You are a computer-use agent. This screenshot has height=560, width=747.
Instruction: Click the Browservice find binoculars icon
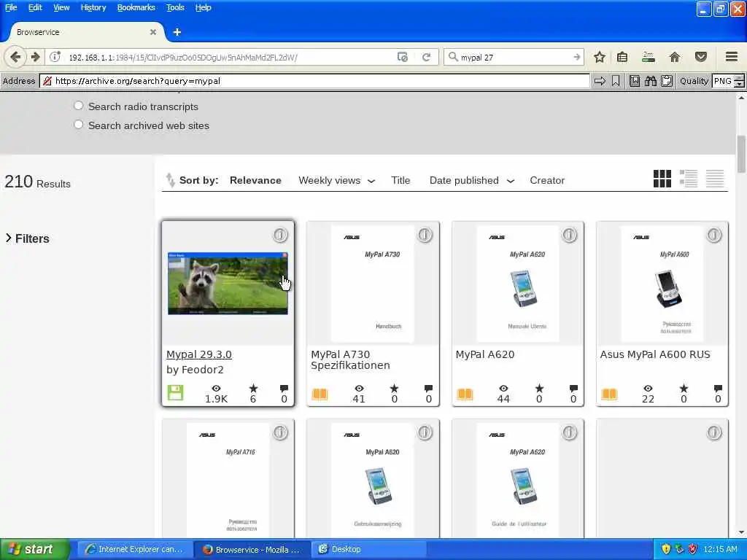(651, 81)
